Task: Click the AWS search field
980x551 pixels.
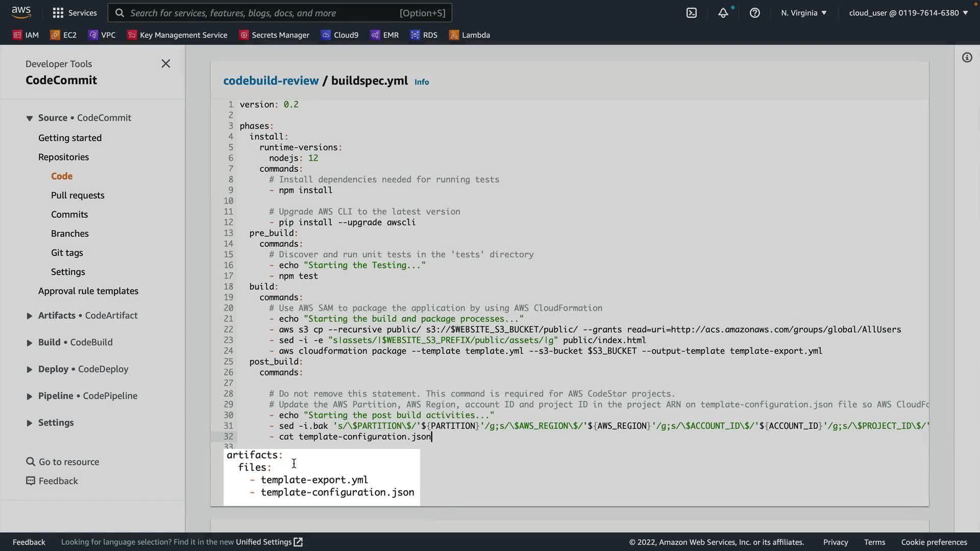Action: point(280,13)
